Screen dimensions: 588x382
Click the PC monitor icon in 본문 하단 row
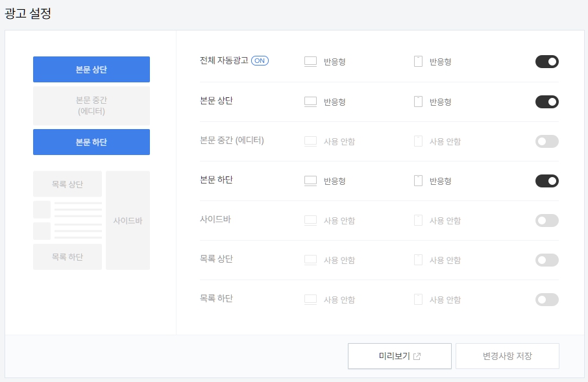pyautogui.click(x=310, y=181)
